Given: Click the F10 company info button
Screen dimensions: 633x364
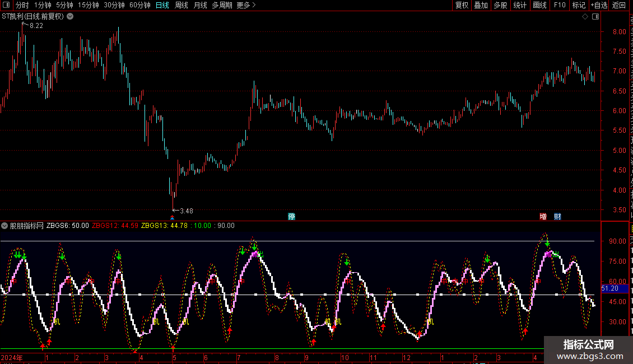Looking at the screenshot, I should 560,5.
